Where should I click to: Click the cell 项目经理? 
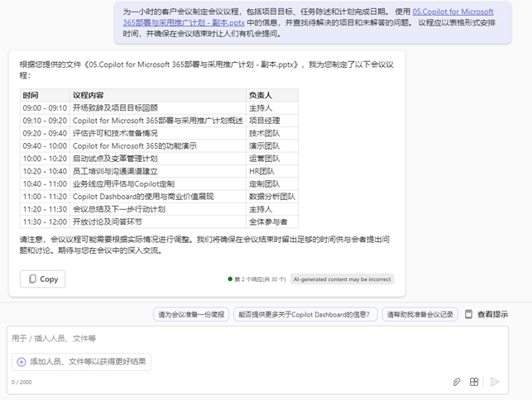pyautogui.click(x=272, y=121)
